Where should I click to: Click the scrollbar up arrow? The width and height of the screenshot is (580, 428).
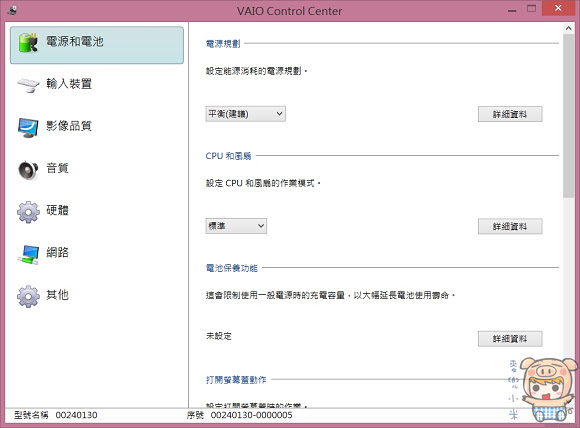coord(569,28)
